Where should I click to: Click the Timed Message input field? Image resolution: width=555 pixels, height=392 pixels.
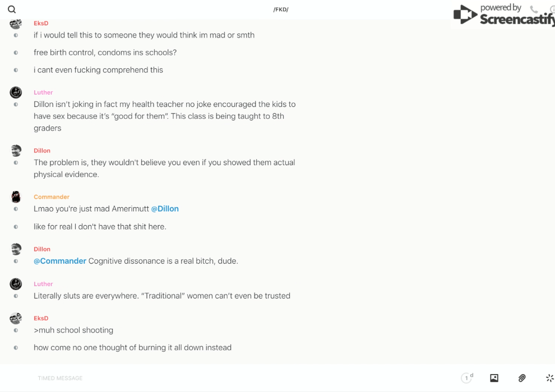tap(224, 378)
